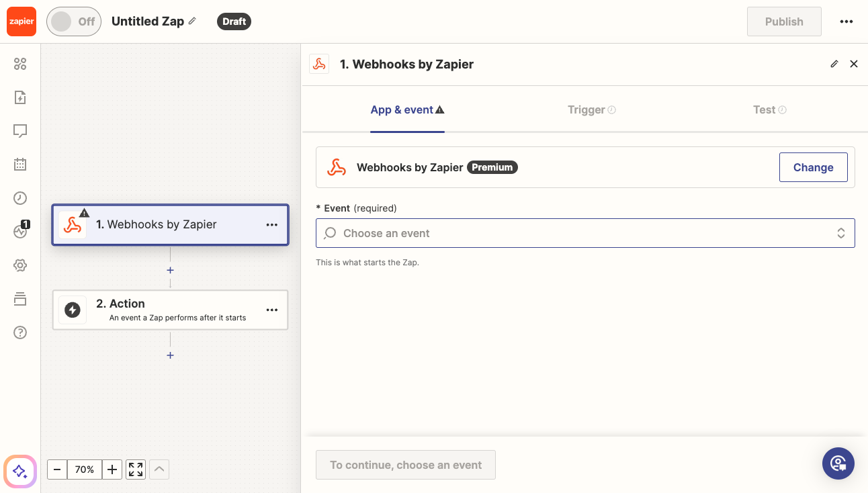The width and height of the screenshot is (868, 493).
Task: Toggle the Zap On/Off switch
Action: [74, 21]
